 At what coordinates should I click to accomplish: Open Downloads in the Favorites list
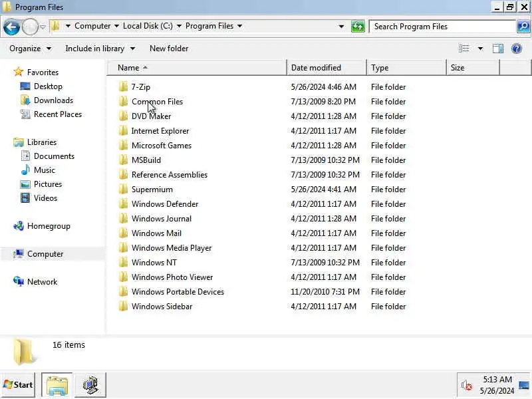tap(53, 100)
